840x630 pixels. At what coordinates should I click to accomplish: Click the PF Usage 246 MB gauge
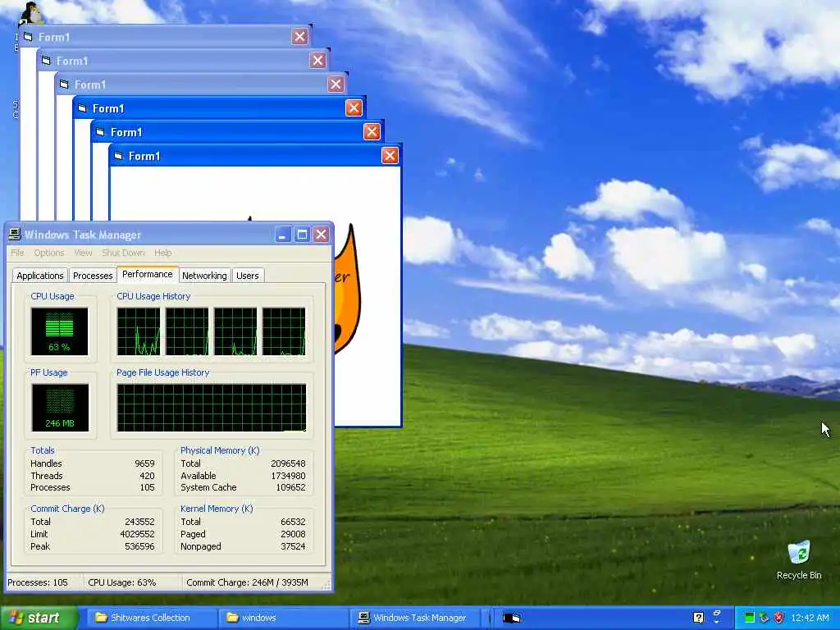point(59,407)
